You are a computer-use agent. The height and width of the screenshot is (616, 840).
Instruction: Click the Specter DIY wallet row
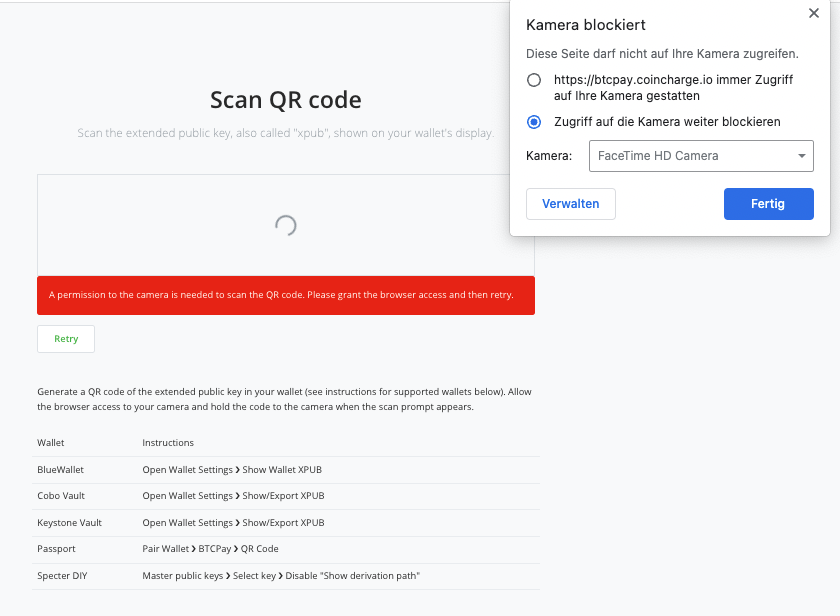(x=286, y=576)
